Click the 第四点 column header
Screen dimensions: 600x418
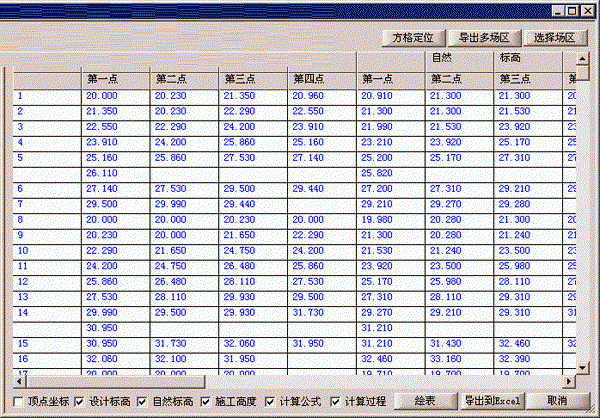322,79
